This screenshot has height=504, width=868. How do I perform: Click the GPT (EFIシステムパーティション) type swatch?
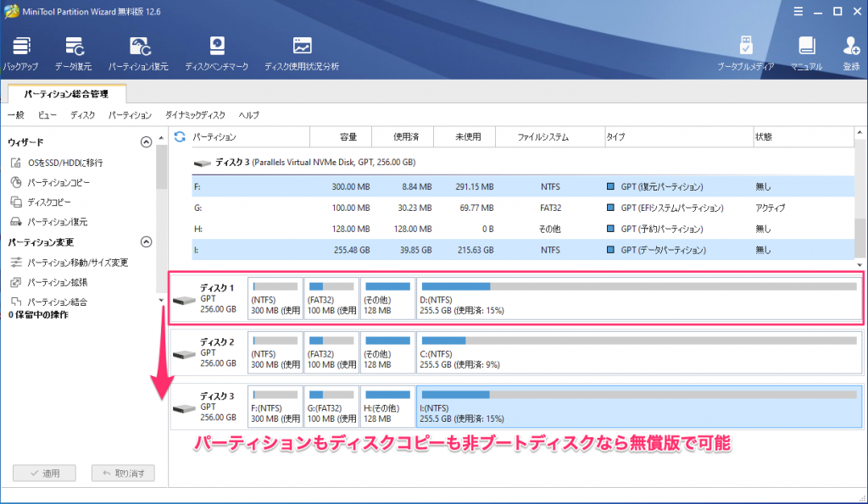pos(610,208)
